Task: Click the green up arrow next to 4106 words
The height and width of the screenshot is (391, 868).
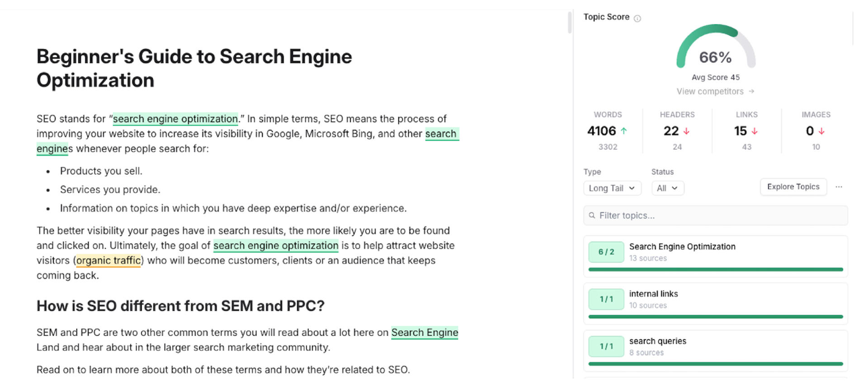Action: pyautogui.click(x=624, y=131)
